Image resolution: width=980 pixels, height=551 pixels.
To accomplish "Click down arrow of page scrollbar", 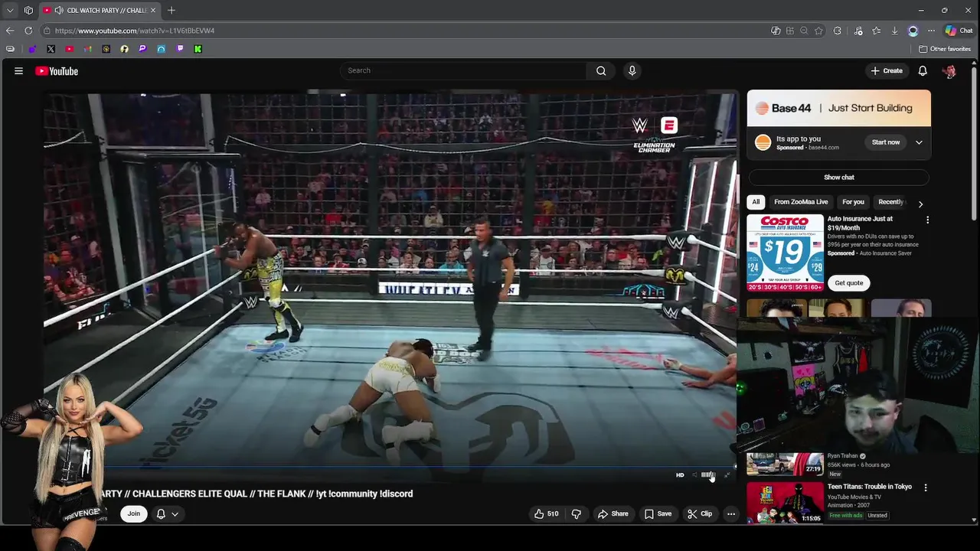I will coord(974,520).
